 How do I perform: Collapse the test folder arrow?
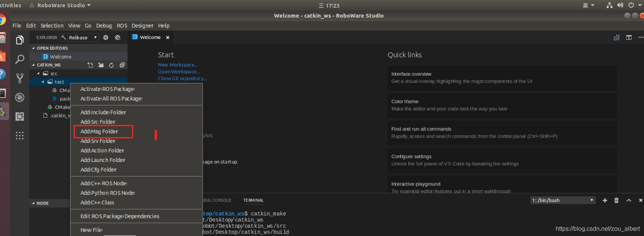43,82
